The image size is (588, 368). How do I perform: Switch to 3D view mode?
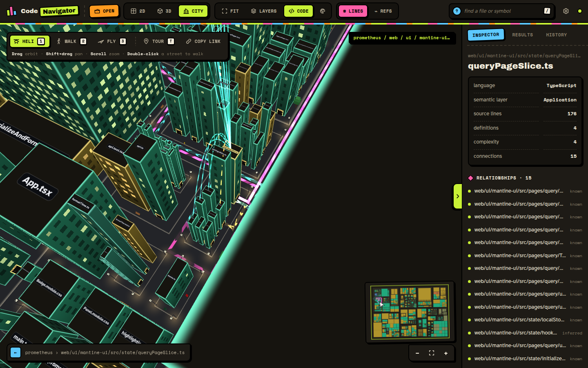164,11
